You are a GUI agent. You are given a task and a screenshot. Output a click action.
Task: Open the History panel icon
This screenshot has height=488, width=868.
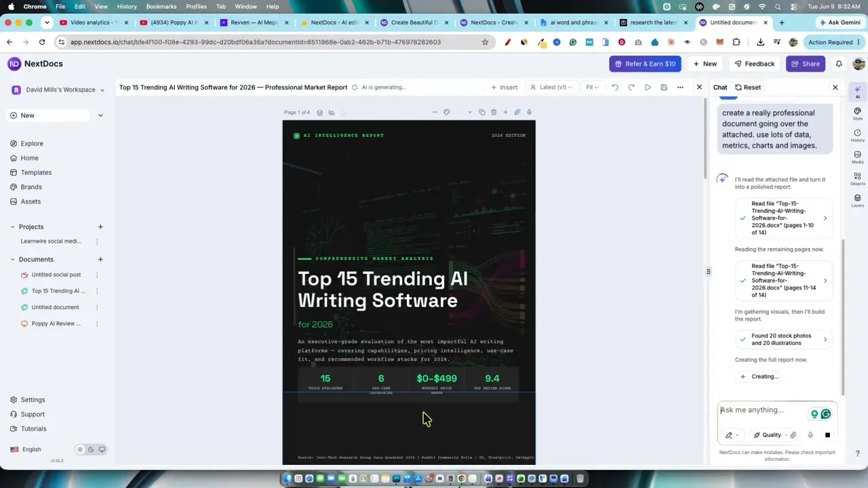tap(857, 136)
